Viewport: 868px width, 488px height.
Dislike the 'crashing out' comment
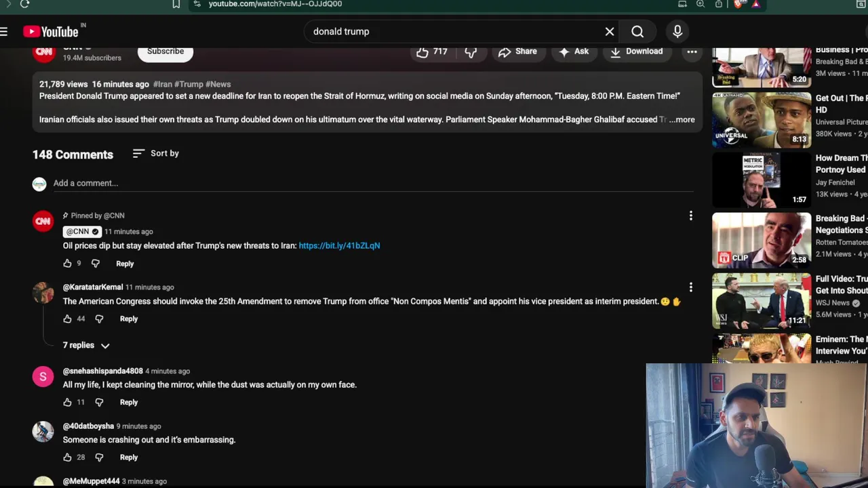99,457
